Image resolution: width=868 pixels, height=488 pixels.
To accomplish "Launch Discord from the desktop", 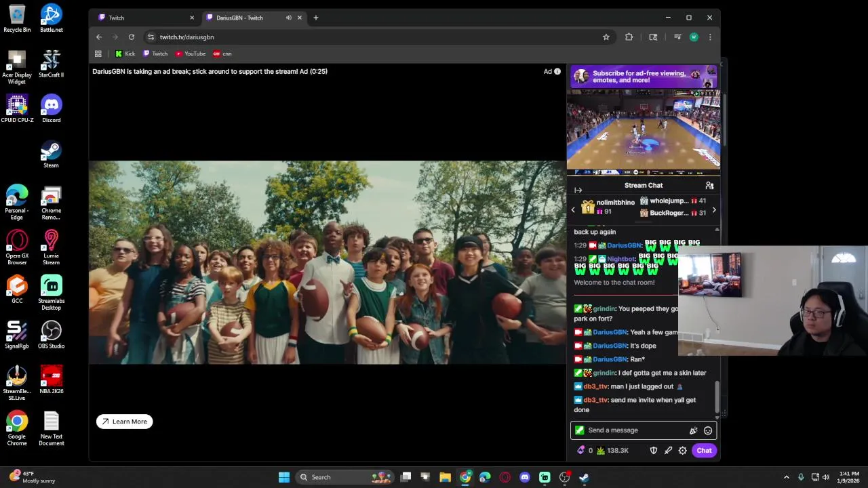I will point(51,108).
